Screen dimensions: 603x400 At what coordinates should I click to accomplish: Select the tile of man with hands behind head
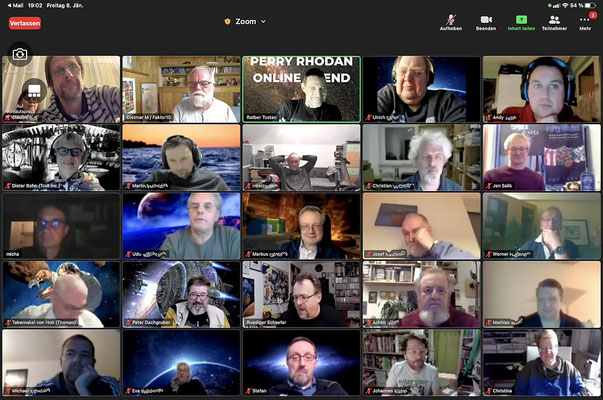click(x=302, y=157)
